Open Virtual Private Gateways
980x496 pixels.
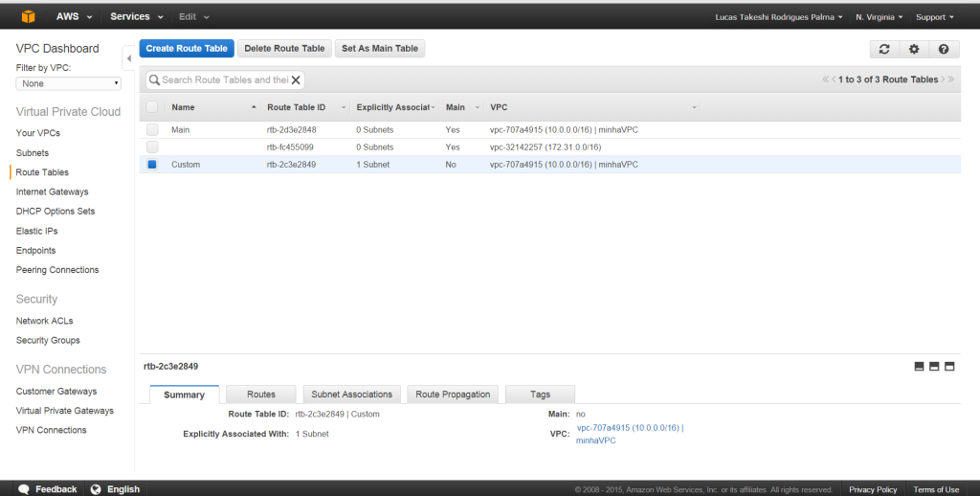65,411
